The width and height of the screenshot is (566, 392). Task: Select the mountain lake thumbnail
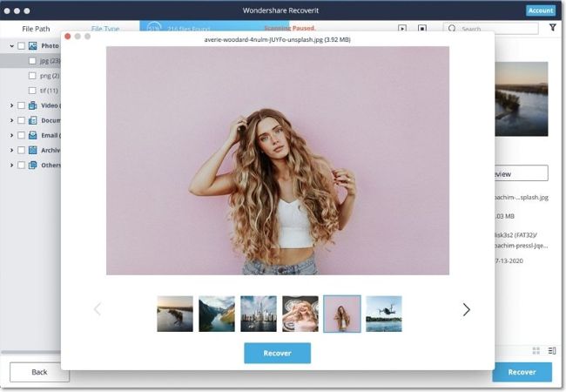217,314
